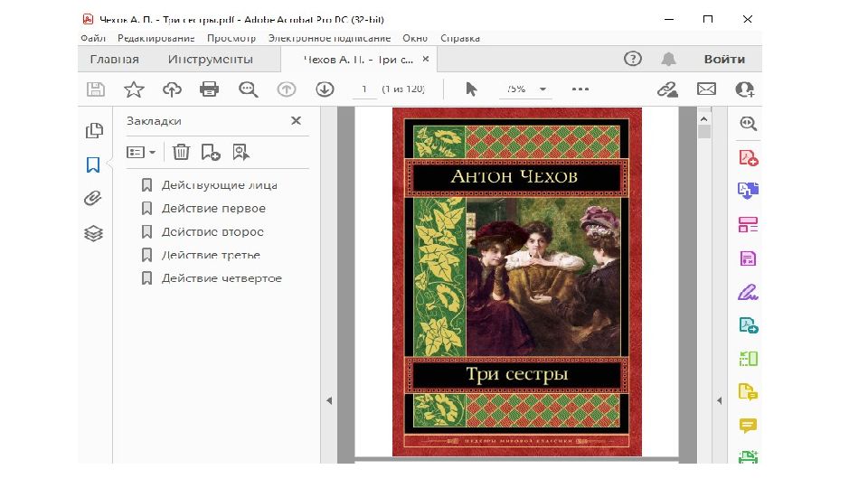
Task: Open Create PDF tool in right pane
Action: point(749,158)
